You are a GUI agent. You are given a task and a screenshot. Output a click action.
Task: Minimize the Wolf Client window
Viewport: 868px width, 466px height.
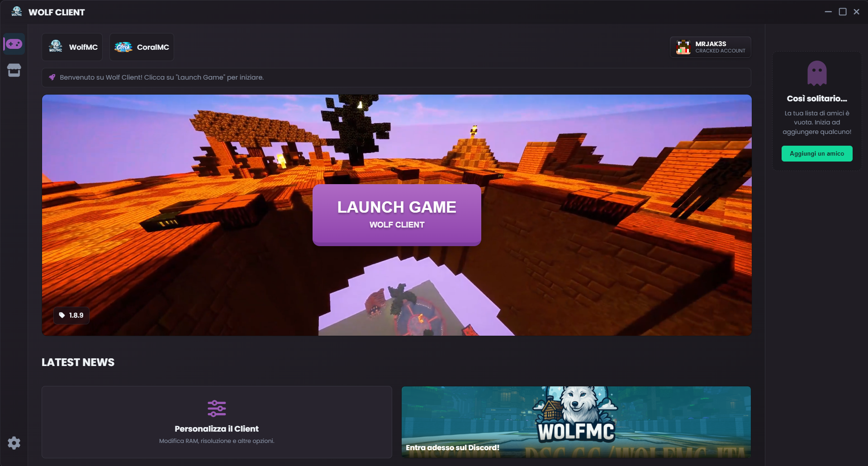tap(828, 12)
